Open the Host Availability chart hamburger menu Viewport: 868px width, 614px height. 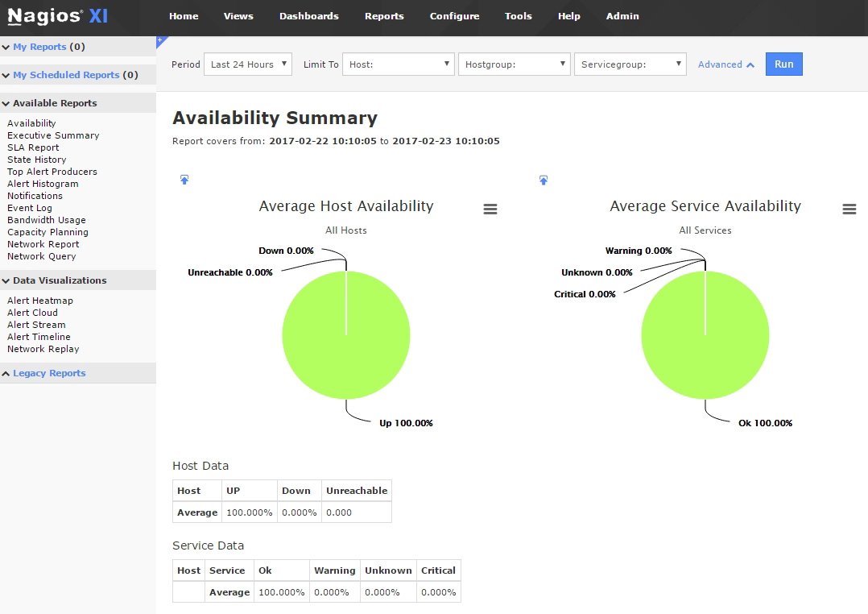pos(490,209)
